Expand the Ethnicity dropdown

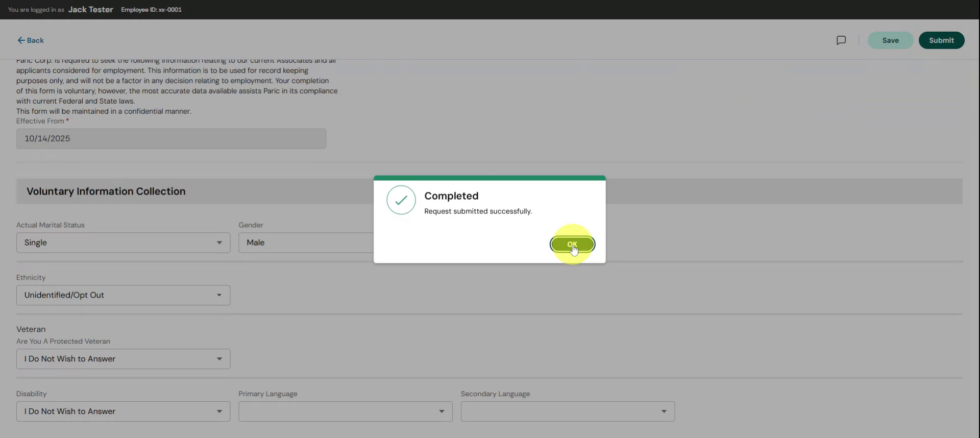tap(123, 295)
